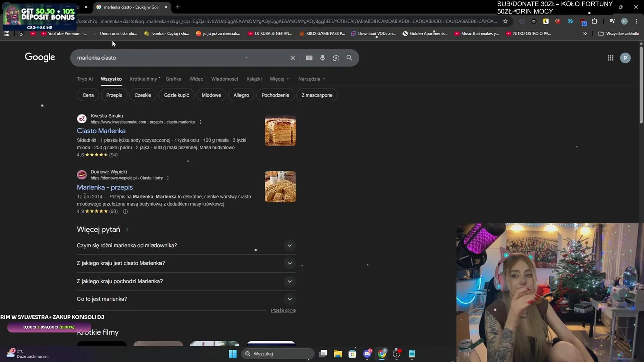The image size is (644, 362).
Task: Click the rating info icon under Marlenka - przepis
Action: click(x=125, y=212)
